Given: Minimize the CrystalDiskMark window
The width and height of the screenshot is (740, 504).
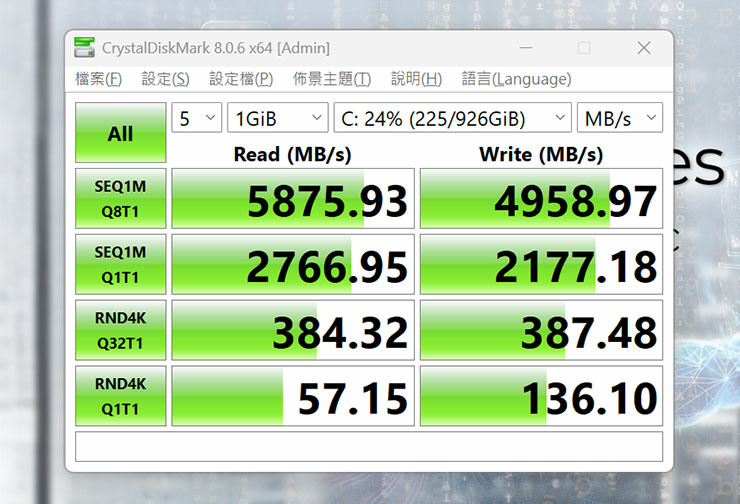Looking at the screenshot, I should (526, 48).
